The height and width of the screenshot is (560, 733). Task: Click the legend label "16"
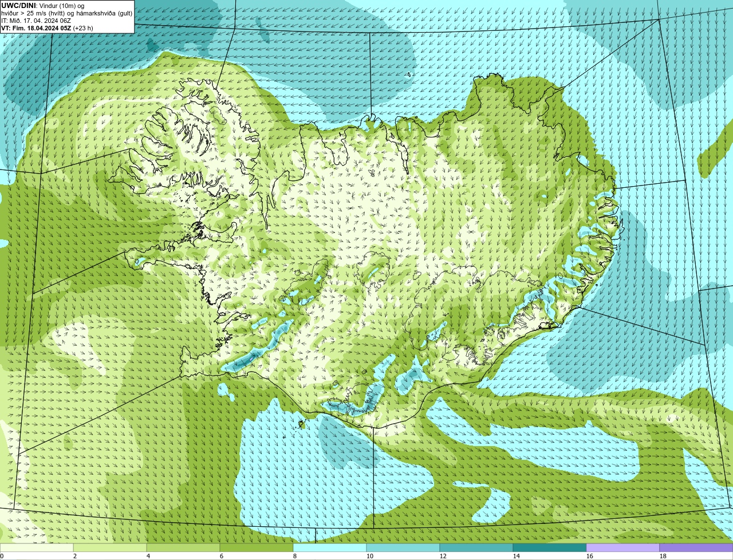tap(590, 556)
